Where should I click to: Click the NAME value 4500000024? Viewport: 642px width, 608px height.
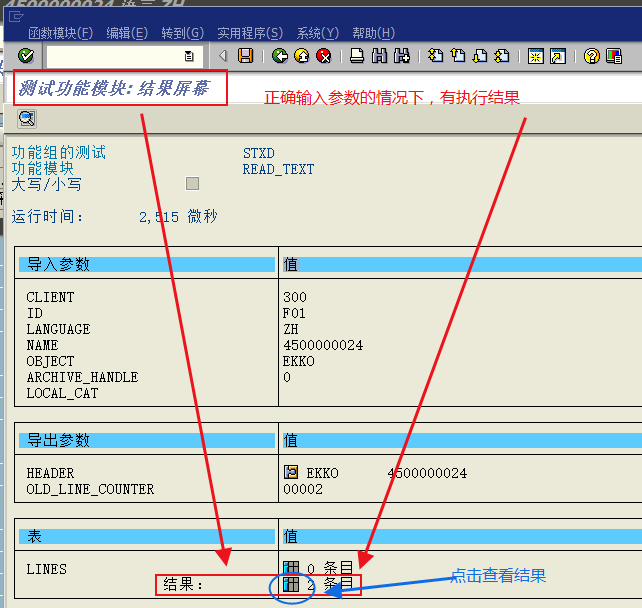point(323,345)
